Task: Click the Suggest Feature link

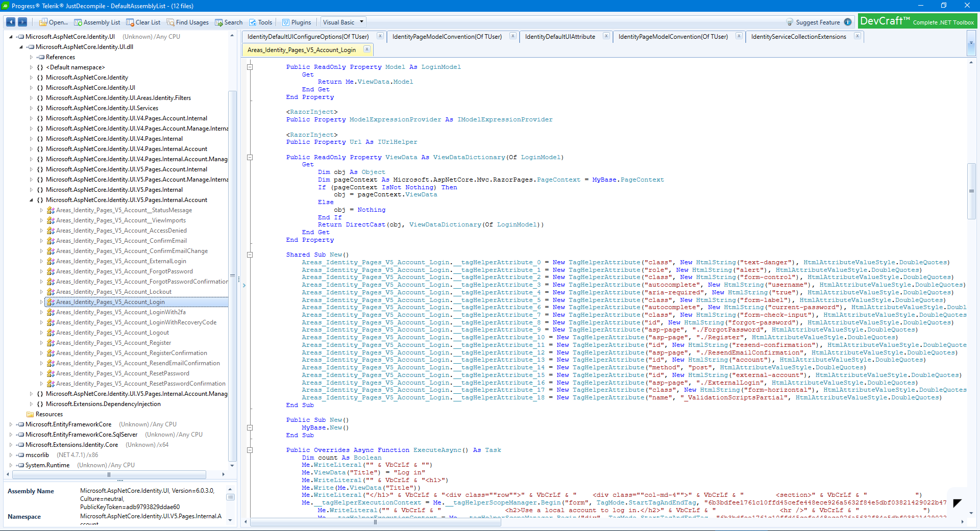Action: (x=818, y=22)
